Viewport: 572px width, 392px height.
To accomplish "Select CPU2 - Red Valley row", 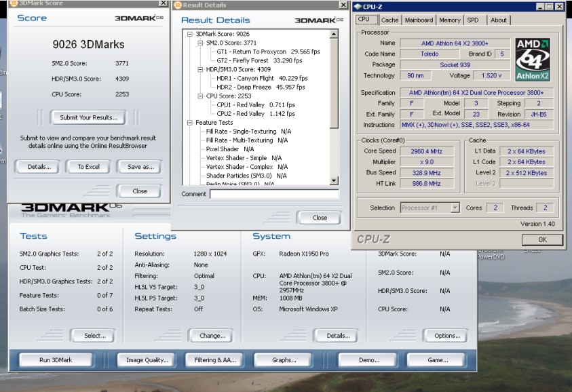I will (256, 114).
